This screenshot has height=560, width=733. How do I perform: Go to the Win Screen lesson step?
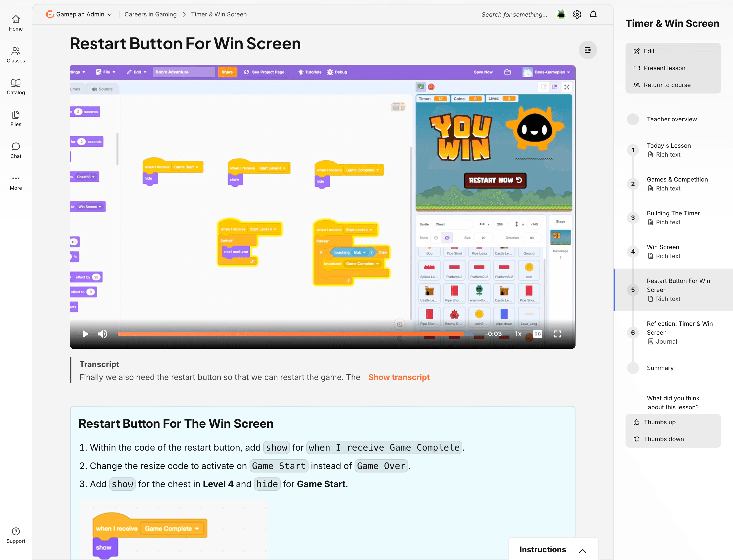[663, 247]
